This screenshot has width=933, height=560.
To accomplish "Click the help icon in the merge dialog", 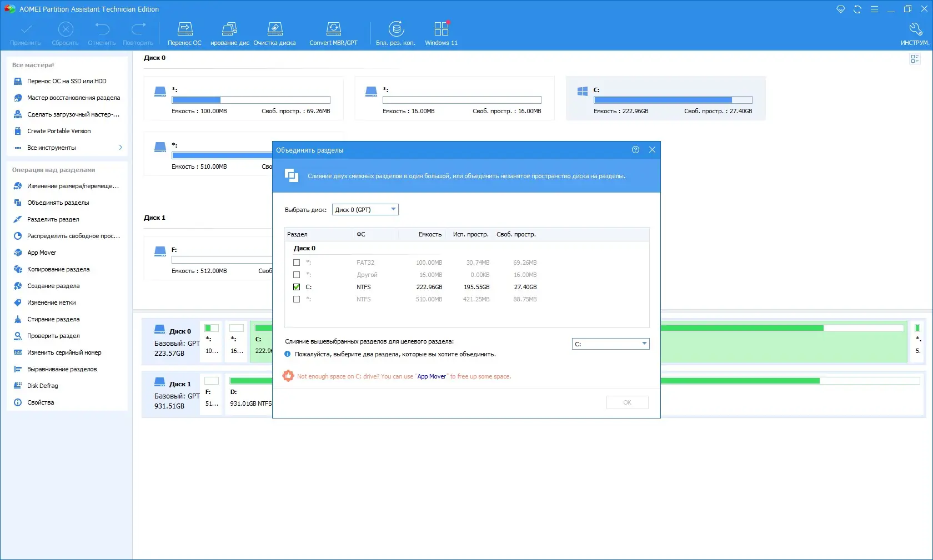I will pos(635,150).
